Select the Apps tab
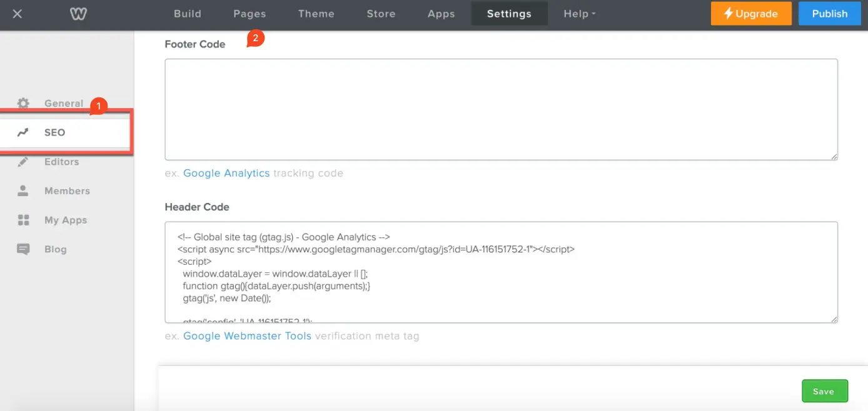The height and width of the screenshot is (411, 868). click(x=441, y=14)
